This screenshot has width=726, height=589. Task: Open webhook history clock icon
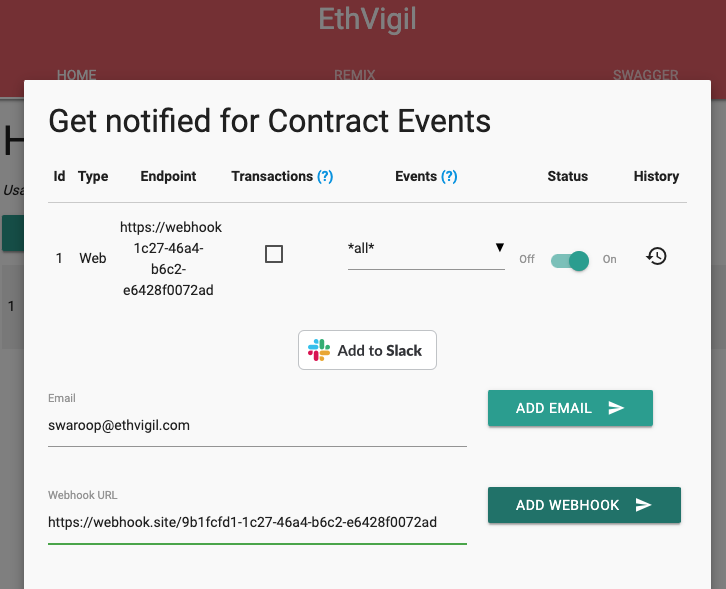click(656, 256)
